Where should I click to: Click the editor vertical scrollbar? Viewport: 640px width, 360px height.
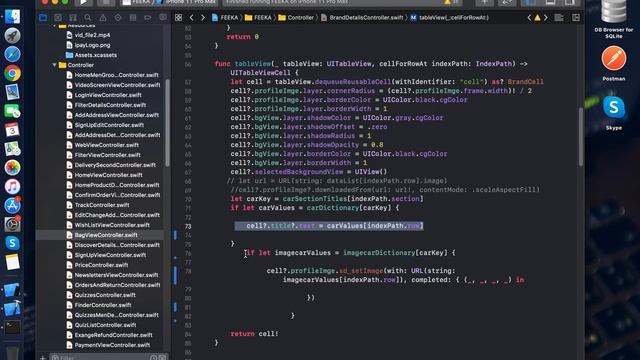(581, 136)
